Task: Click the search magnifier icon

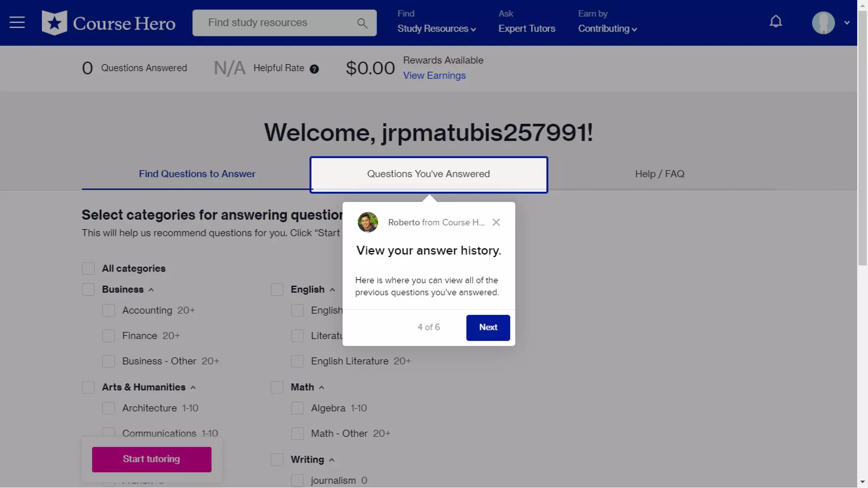Action: [362, 23]
